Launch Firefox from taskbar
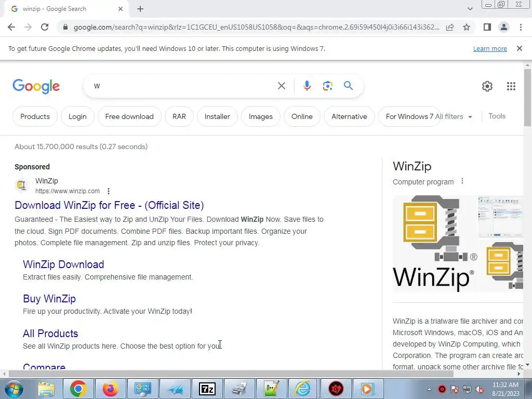Screen dimensions: 532x399 (110, 389)
